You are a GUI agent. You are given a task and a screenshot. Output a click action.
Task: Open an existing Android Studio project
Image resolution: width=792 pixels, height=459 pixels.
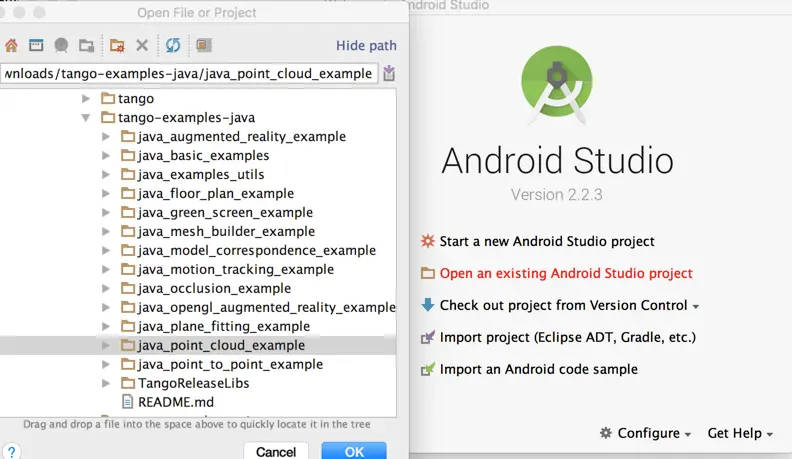click(x=566, y=273)
